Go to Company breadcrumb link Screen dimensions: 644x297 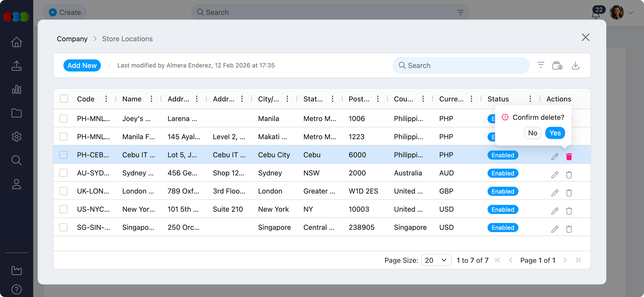click(72, 39)
